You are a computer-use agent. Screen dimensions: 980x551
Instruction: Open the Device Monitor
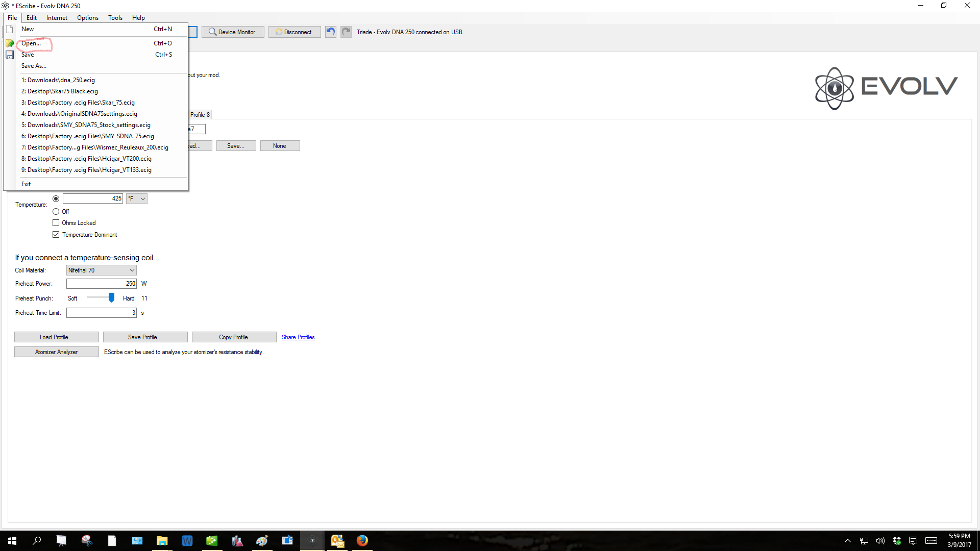pyautogui.click(x=233, y=32)
